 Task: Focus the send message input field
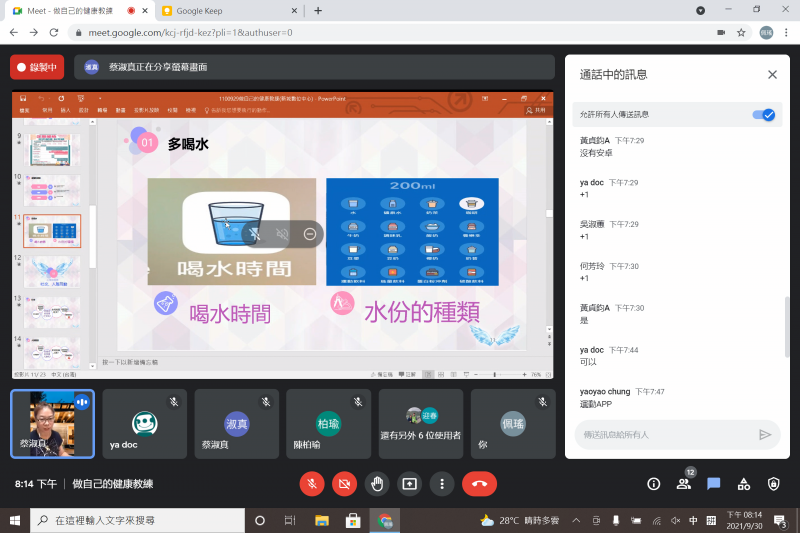pyautogui.click(x=666, y=435)
